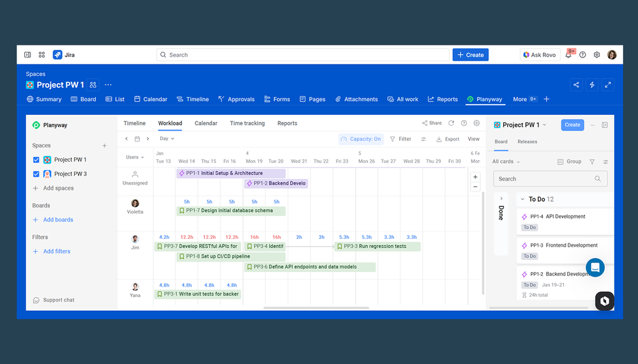Click the filter funnel icon in the cards panel
638x364 pixels.
tap(592, 162)
